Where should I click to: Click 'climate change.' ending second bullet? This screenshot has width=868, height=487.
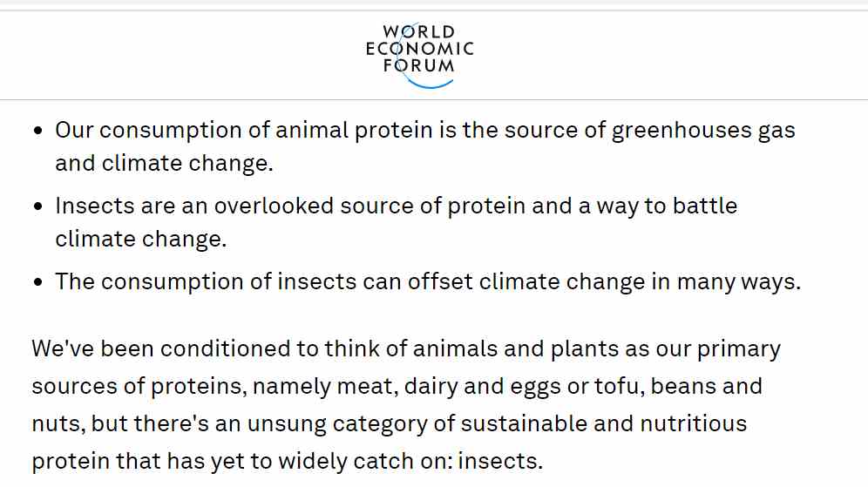(141, 239)
